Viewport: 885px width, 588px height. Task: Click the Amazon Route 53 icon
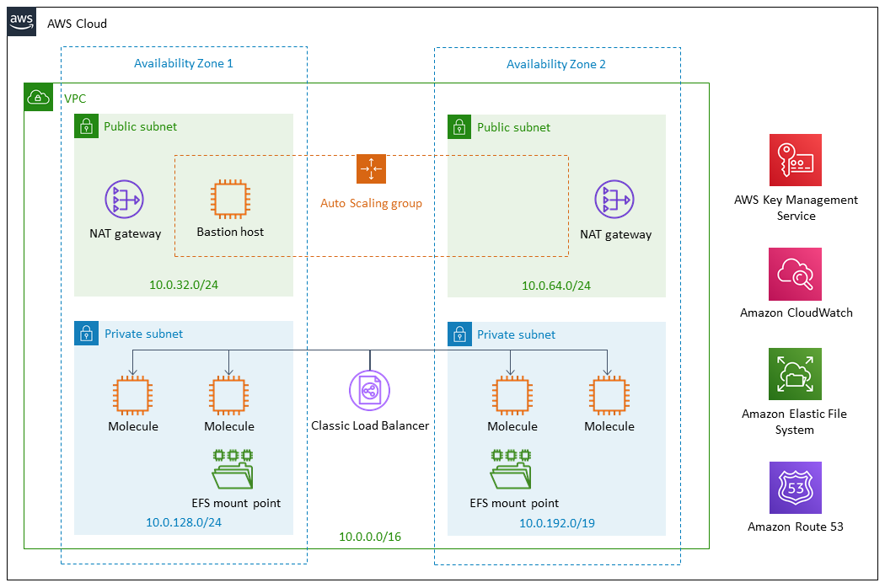pyautogui.click(x=796, y=488)
